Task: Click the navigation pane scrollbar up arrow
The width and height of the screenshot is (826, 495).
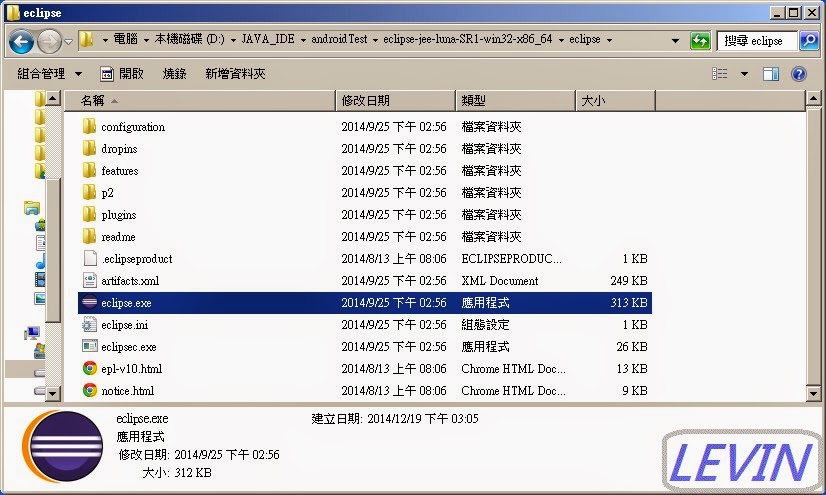Action: [53, 98]
